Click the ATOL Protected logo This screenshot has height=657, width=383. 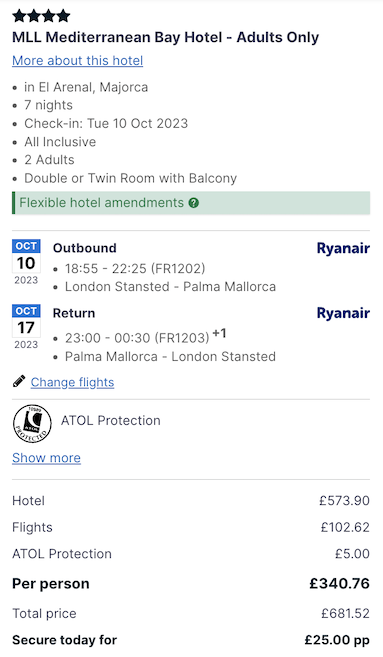click(32, 424)
